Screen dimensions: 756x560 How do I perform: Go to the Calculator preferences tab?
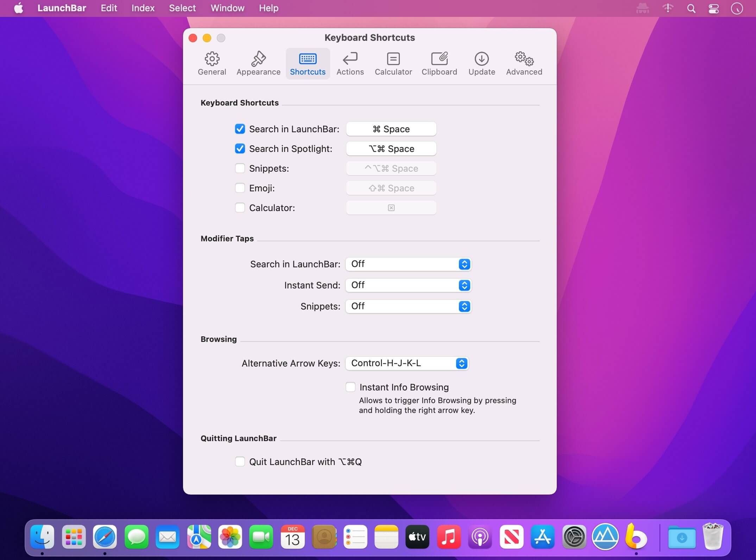393,64
